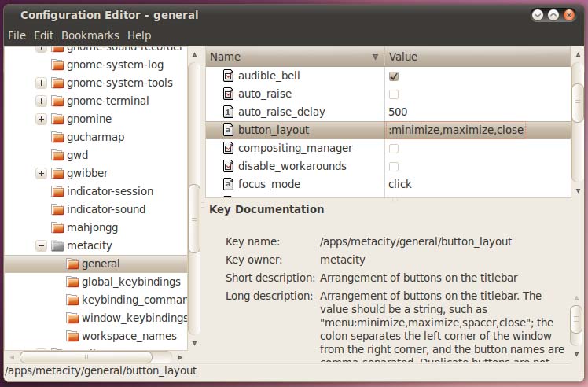Image resolution: width=588 pixels, height=387 pixels.
Task: Select the indicator-sound tree entry
Action: point(106,209)
